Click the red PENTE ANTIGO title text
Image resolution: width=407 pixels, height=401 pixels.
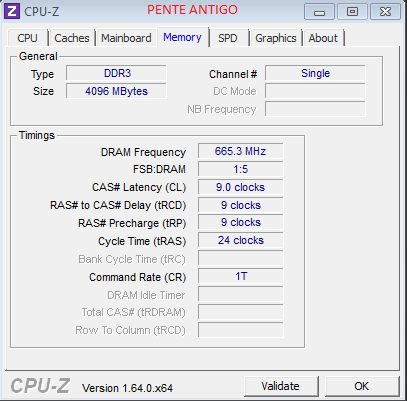coord(192,10)
